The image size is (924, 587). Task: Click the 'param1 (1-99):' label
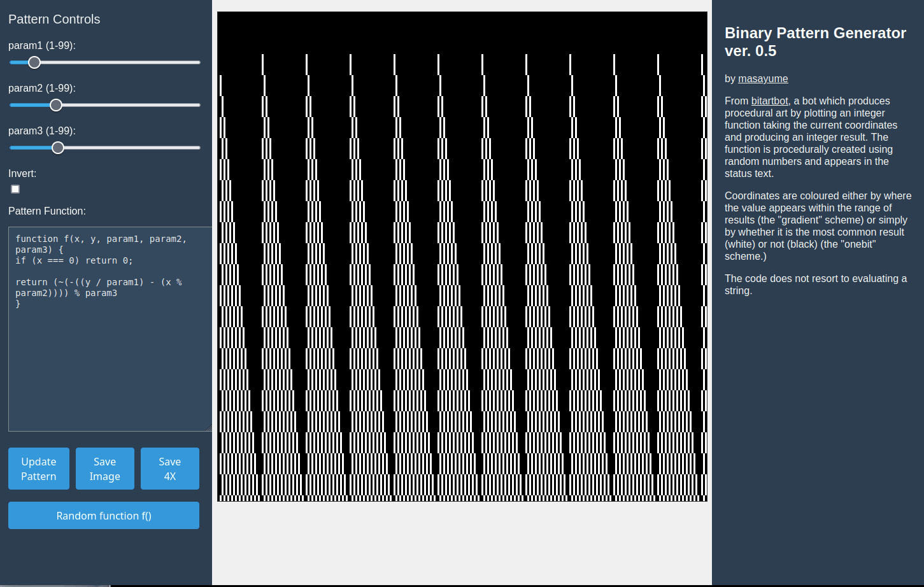coord(42,46)
